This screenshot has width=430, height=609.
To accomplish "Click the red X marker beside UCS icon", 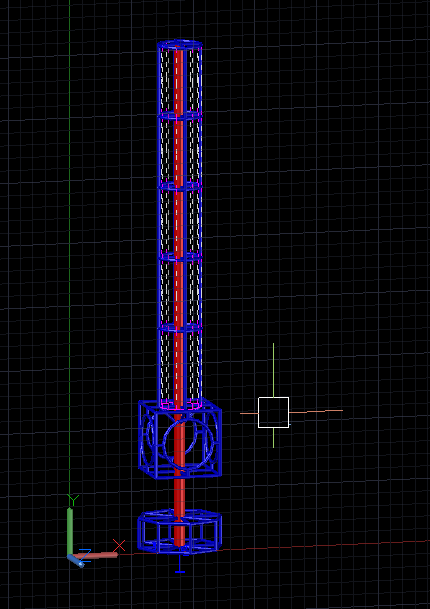I will tap(119, 545).
